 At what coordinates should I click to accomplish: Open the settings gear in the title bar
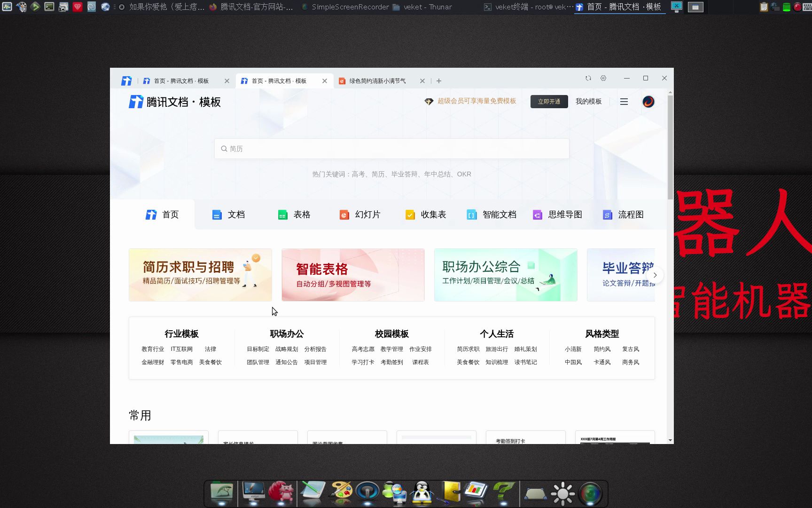pyautogui.click(x=603, y=78)
